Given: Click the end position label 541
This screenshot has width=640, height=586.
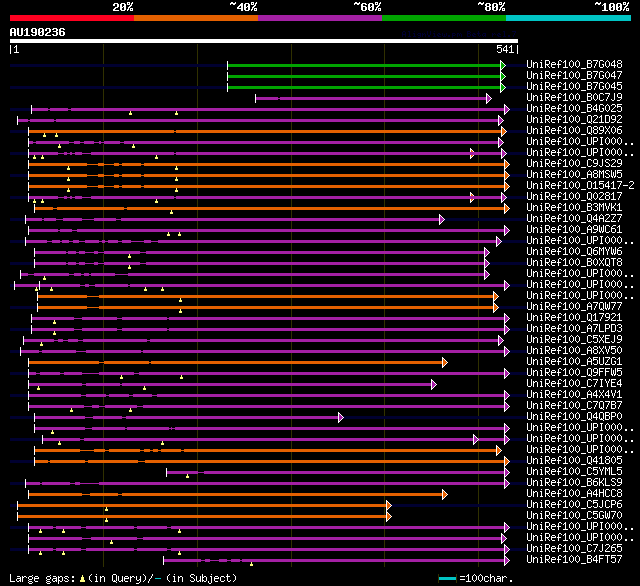Looking at the screenshot, I should 505,49.
